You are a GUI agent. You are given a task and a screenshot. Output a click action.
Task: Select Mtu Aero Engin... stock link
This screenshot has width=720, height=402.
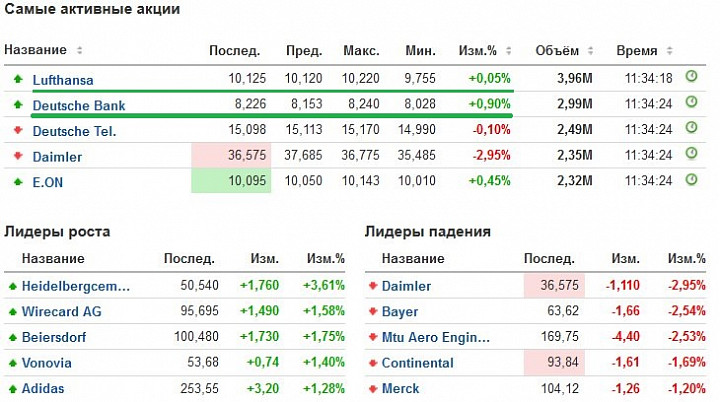coord(436,337)
